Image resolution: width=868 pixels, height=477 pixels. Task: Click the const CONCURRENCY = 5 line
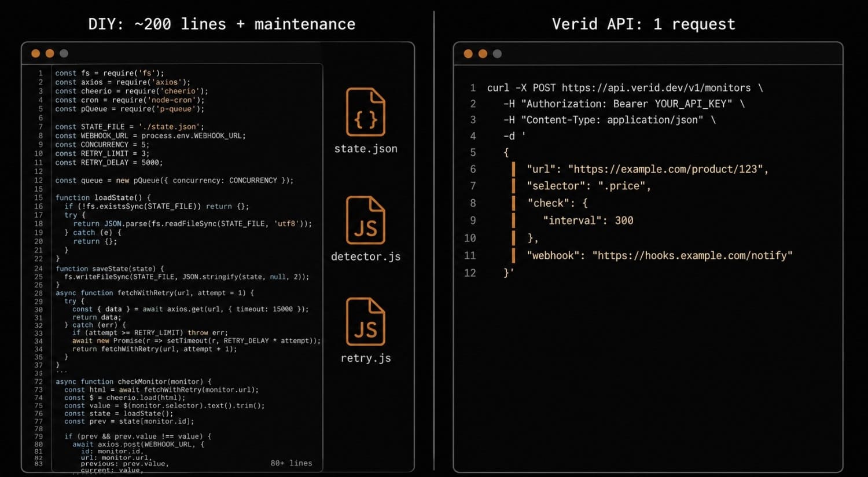(102, 145)
